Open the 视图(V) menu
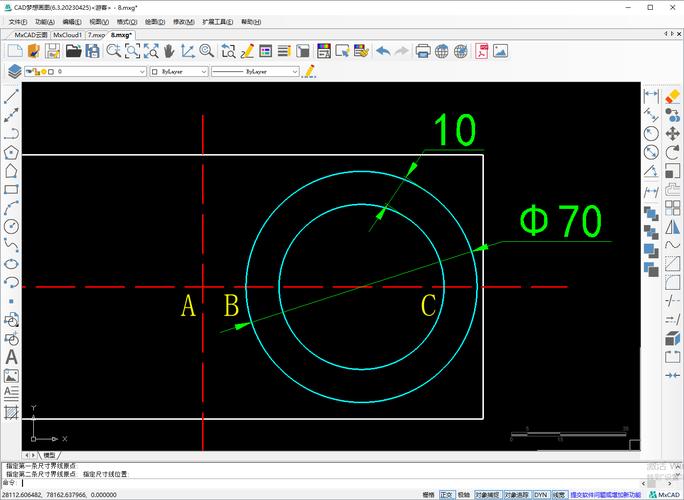 (99, 22)
